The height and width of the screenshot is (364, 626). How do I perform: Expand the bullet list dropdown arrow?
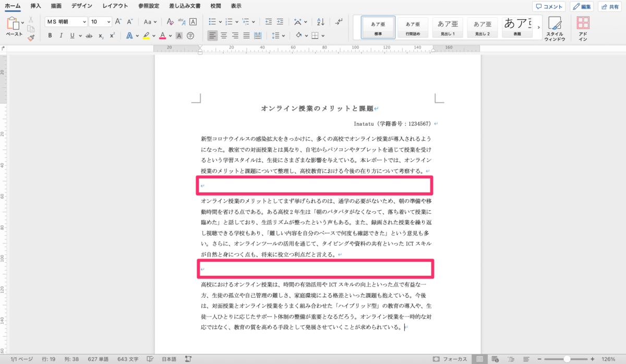tap(220, 22)
